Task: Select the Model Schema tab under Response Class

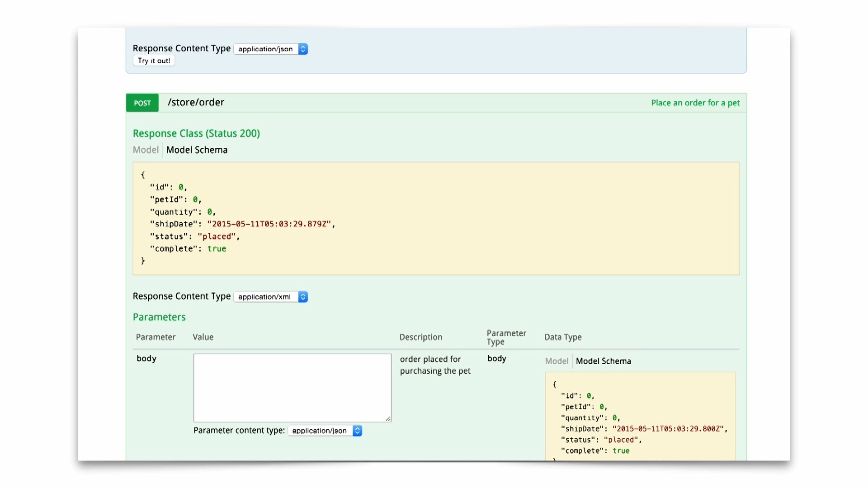Action: point(197,150)
